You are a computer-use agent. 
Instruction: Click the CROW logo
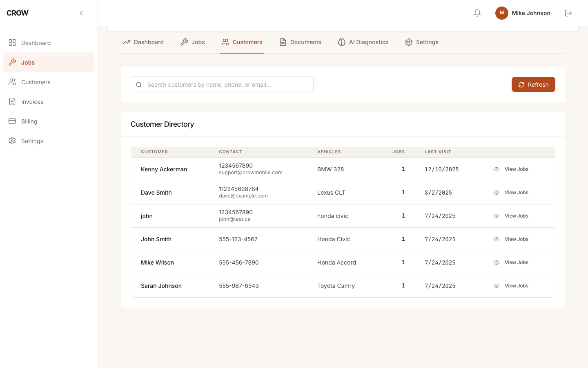coord(18,13)
